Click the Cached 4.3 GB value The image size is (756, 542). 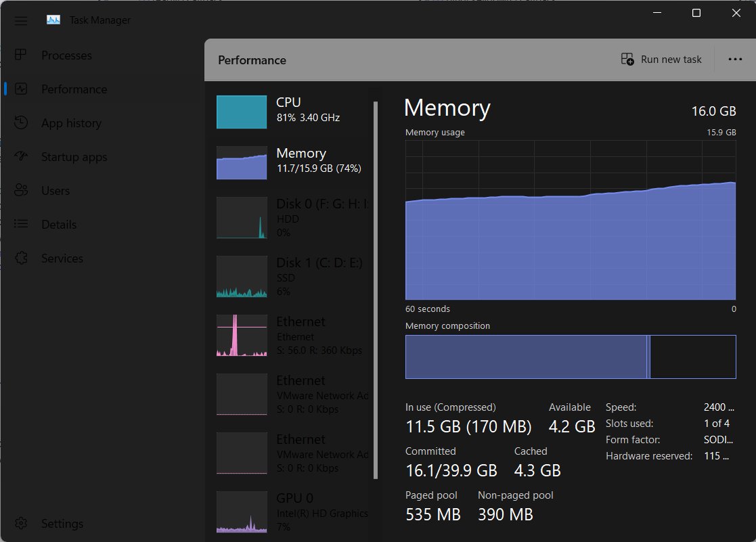pos(537,471)
